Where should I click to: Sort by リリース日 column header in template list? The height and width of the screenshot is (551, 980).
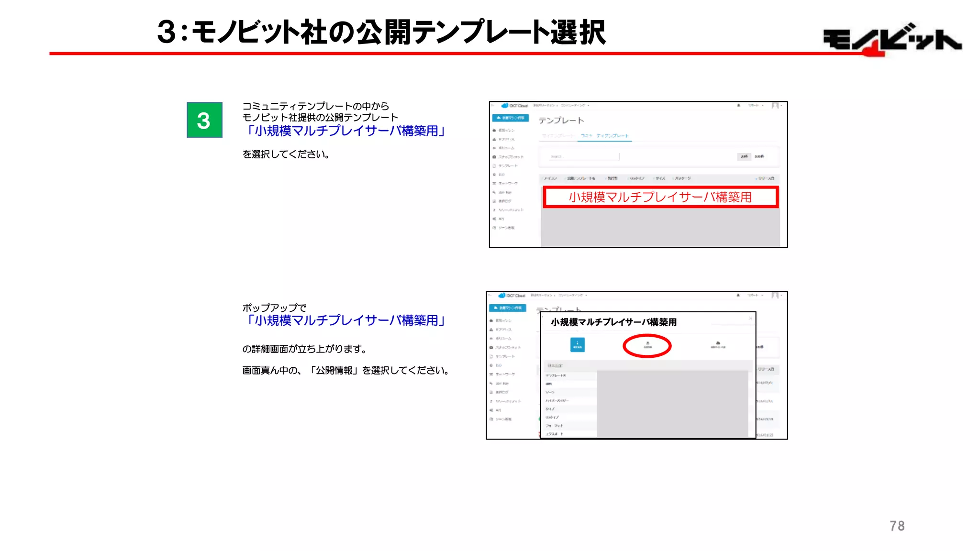(765, 178)
